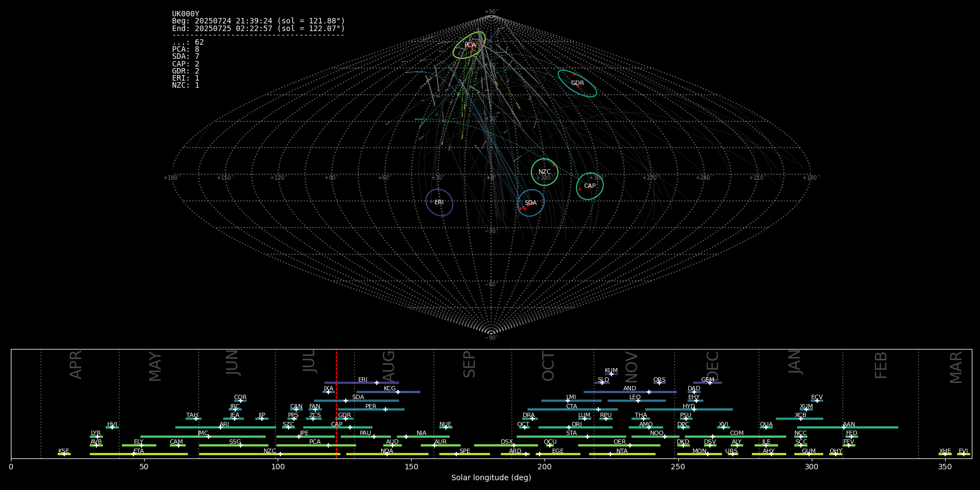Click the AND shower bar in timeline
Screen dimensions: 980x490
tap(630, 391)
